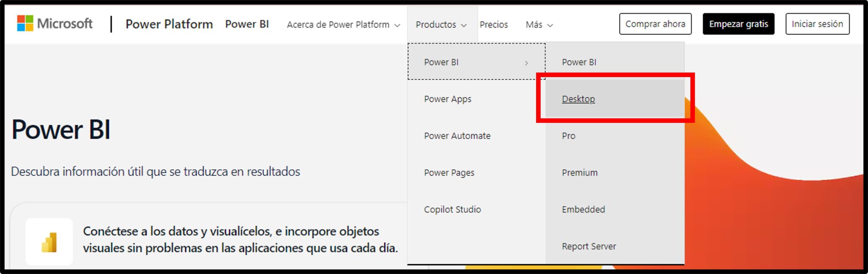Click the Comprar ahora button
The height and width of the screenshot is (274, 868).
coord(655,24)
